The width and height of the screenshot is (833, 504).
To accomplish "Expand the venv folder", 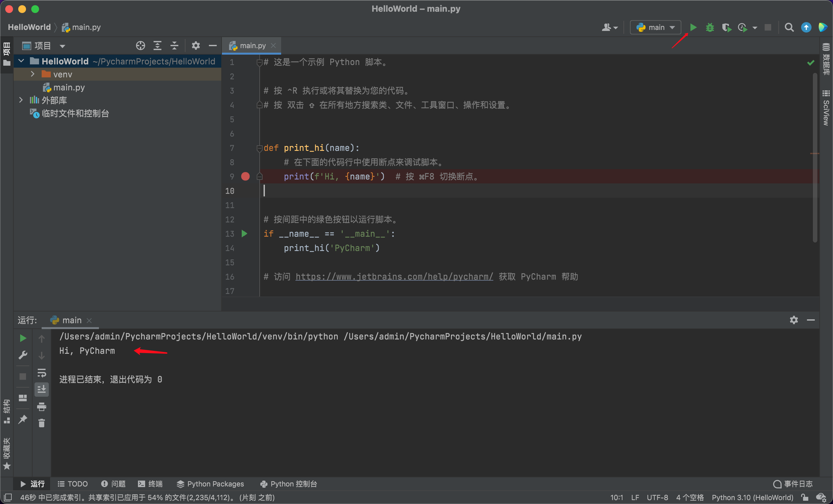I will pos(33,74).
